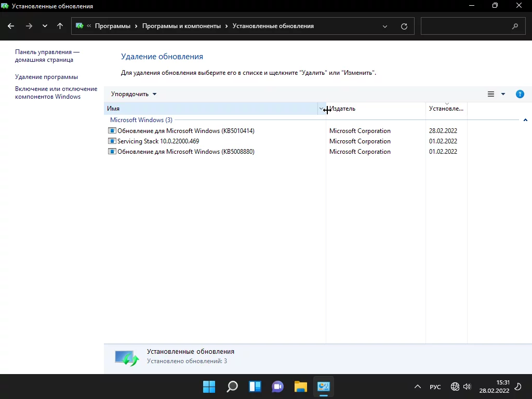Select Servicing Stack 10.0.22000.469 row
Screen dimensions: 532x399
pos(285,141)
